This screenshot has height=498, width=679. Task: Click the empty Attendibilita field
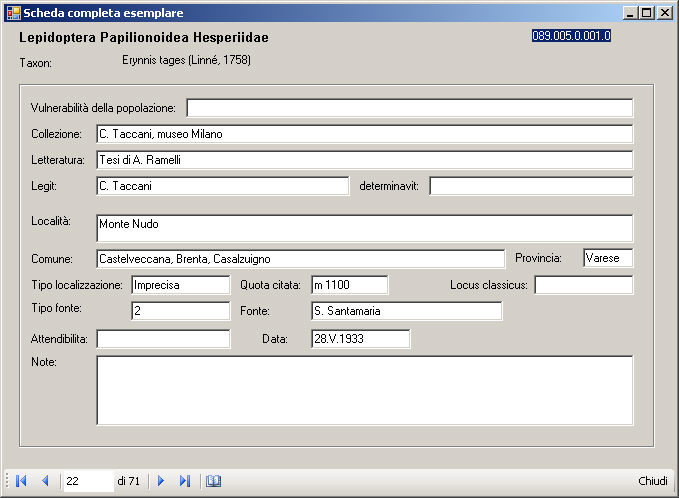163,339
